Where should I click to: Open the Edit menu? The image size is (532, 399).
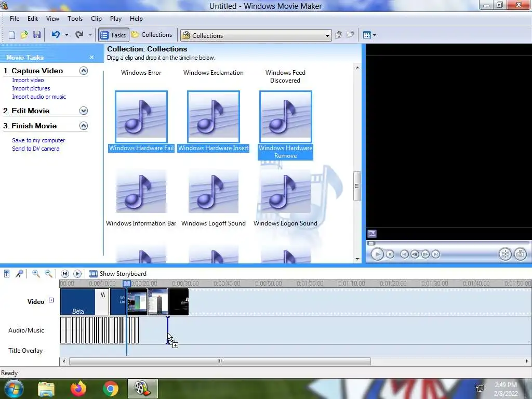(33, 19)
